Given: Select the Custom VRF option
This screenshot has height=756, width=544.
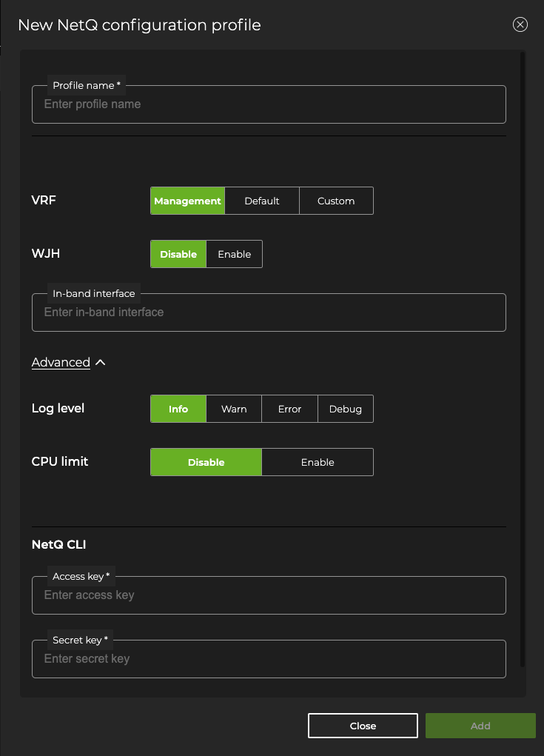Looking at the screenshot, I should (x=336, y=200).
